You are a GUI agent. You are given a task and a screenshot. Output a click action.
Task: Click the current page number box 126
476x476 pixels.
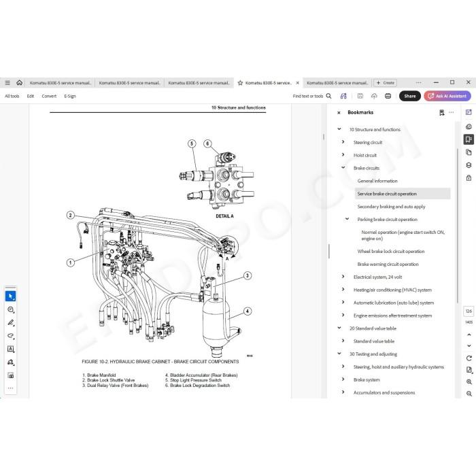point(469,311)
